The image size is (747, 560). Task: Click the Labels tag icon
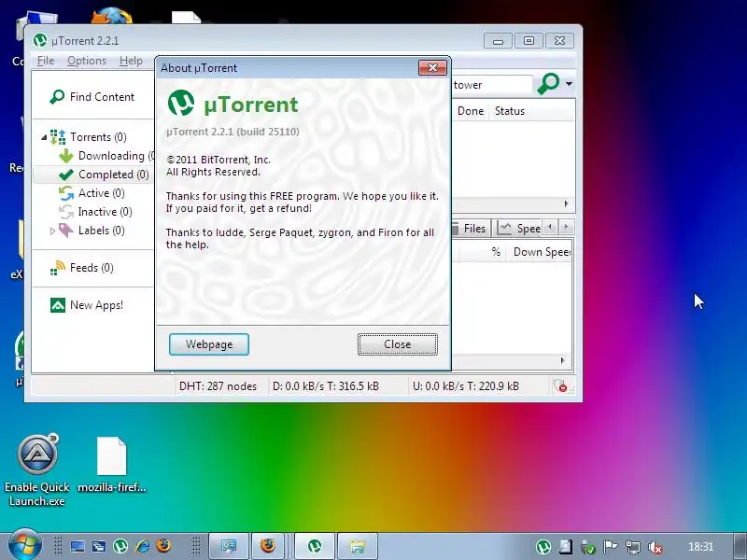coord(66,231)
